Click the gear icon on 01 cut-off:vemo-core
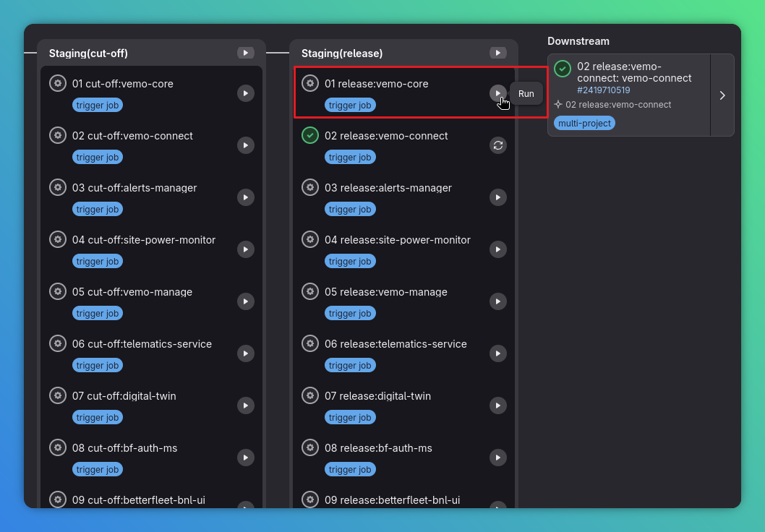Viewport: 765px width, 532px height. pyautogui.click(x=58, y=83)
